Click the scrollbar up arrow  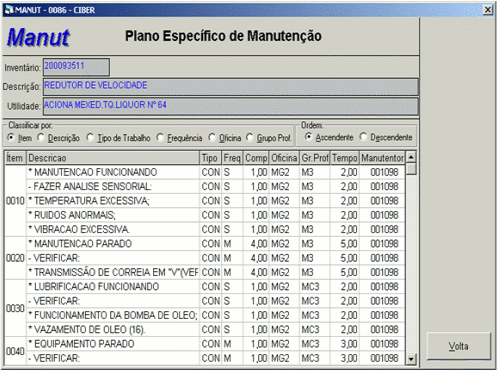[x=411, y=157]
